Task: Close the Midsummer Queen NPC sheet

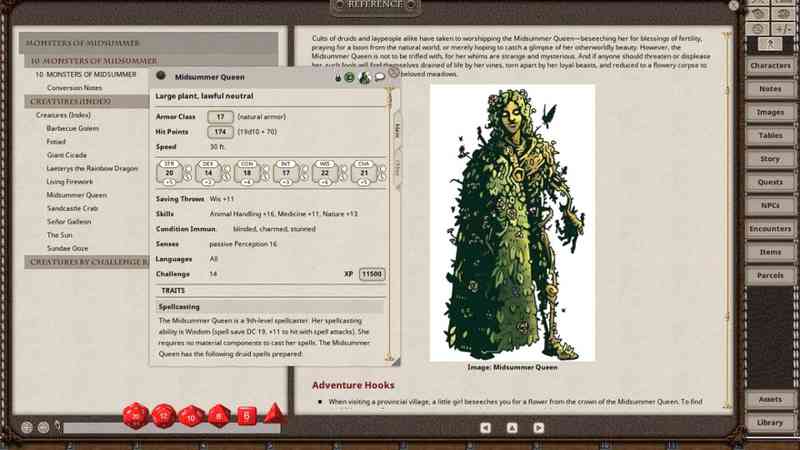Action: click(x=394, y=72)
